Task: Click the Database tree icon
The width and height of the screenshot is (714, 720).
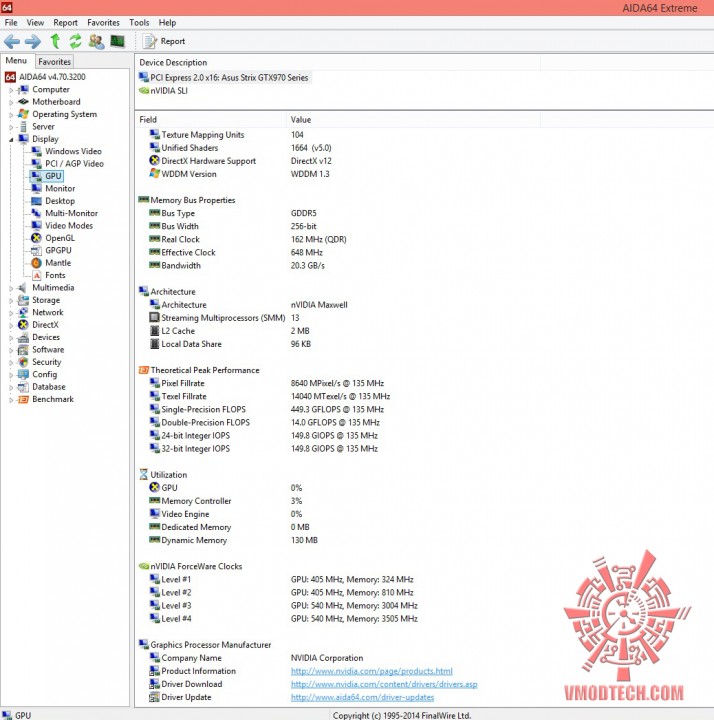Action: pos(23,387)
